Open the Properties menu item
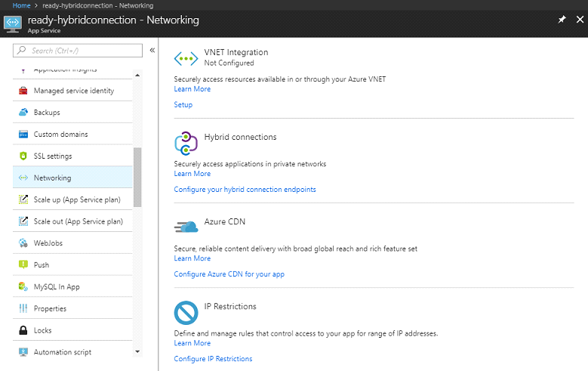 72,308
